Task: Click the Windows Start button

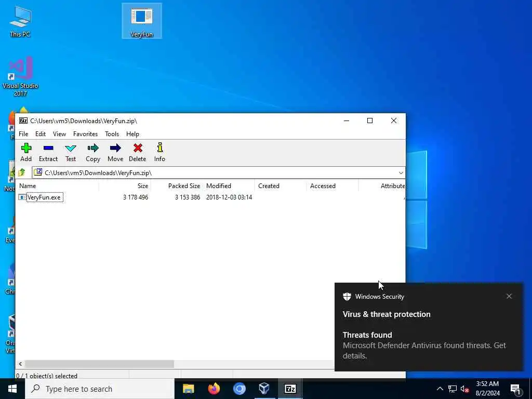Action: click(12, 389)
